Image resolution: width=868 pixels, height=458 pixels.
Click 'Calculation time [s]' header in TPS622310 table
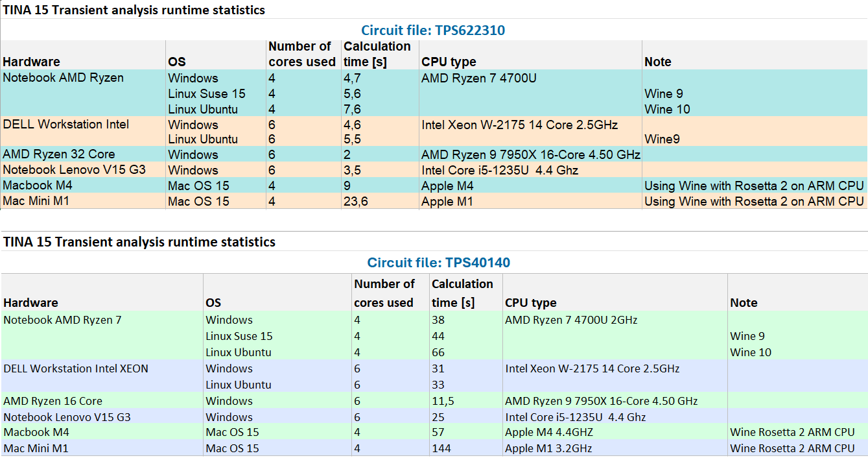tap(377, 54)
